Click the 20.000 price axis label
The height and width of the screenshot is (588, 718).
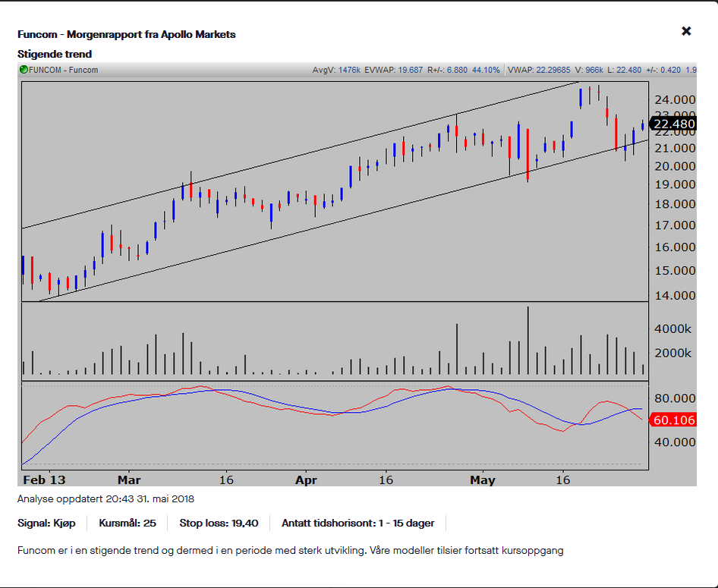pyautogui.click(x=675, y=166)
